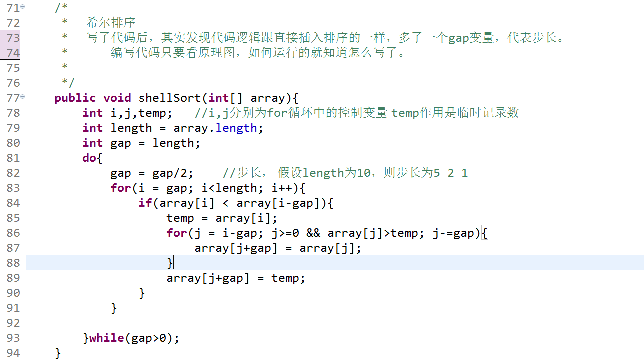Click the underlined word temp in line 78 comment

405,113
